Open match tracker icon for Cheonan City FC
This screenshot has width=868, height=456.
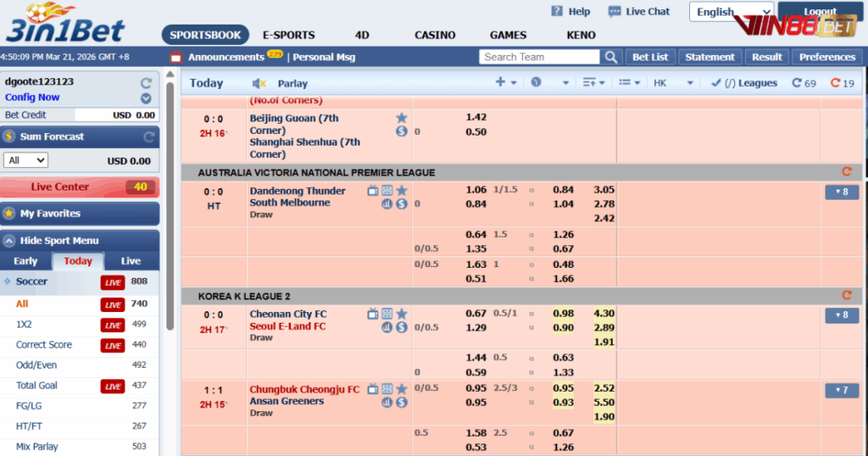[x=387, y=314]
